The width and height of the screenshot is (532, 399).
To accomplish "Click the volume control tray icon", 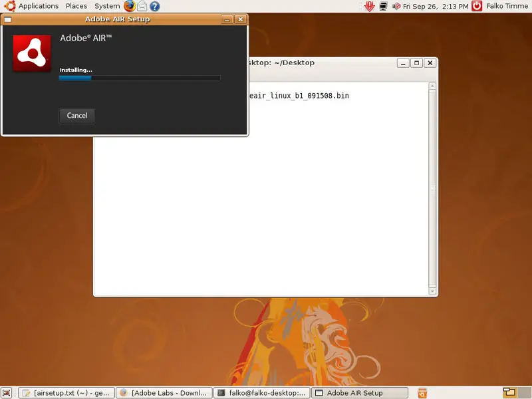I will pos(396,6).
